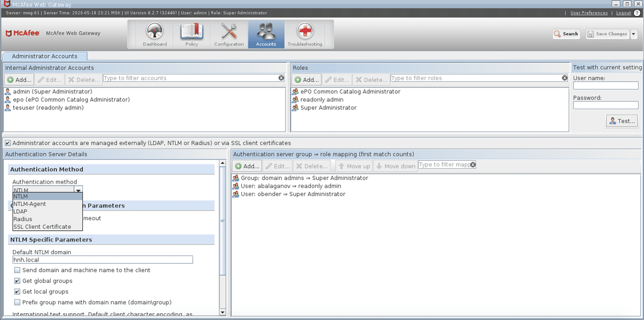644x320 pixels.
Task: Select the readonly admin role icon
Action: coord(295,100)
